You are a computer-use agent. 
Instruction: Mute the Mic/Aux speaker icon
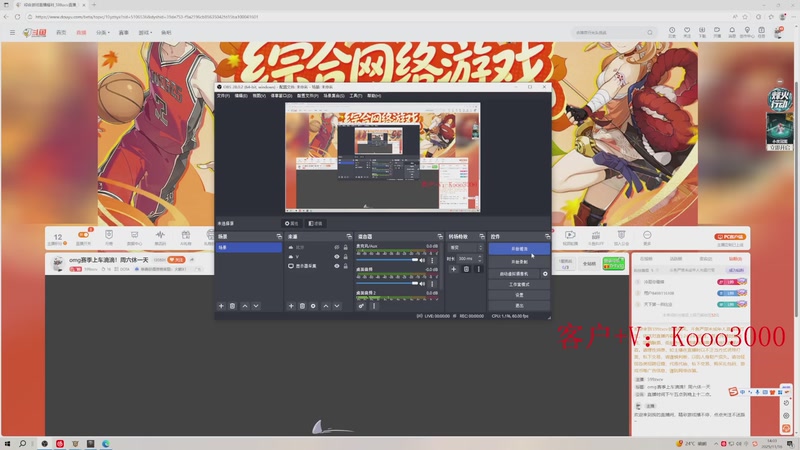tap(422, 260)
